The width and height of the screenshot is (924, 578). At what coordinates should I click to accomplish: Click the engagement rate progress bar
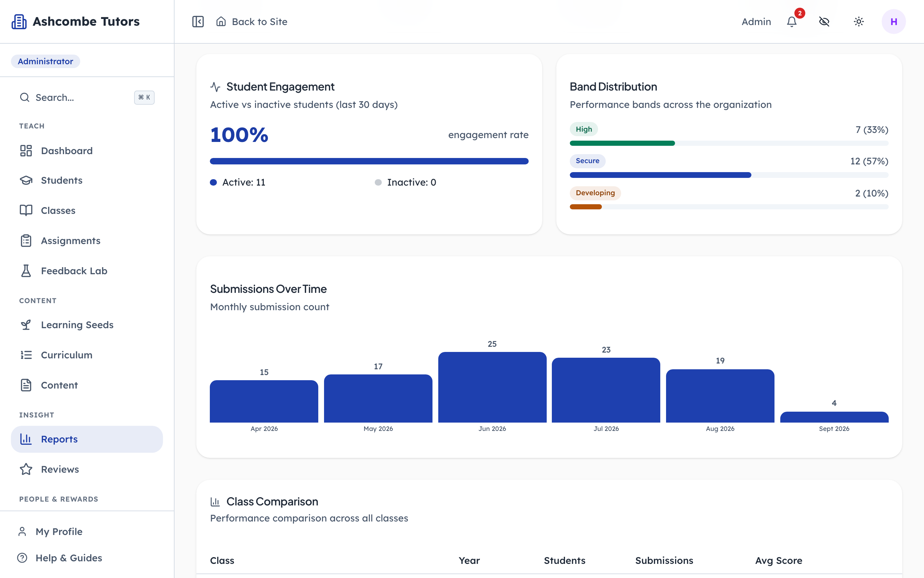point(369,161)
